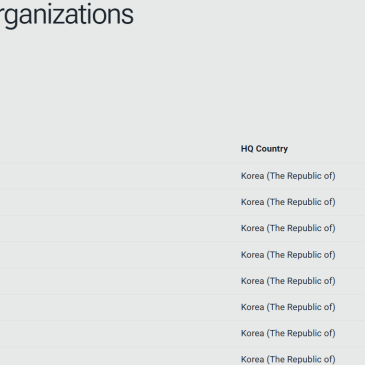Screen dimensions: 365x365
Task: Select the last visible Korea (The Republic of) cell
Action: coord(288,359)
